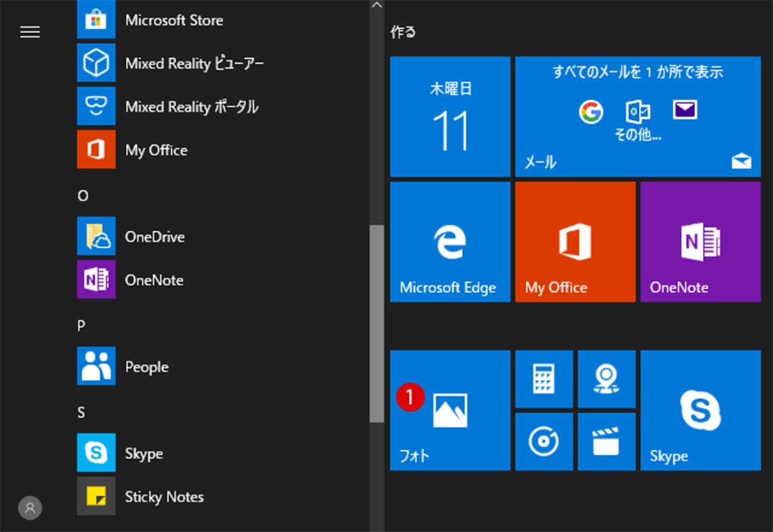
Task: Open the purple OneNote tile
Action: (701, 242)
